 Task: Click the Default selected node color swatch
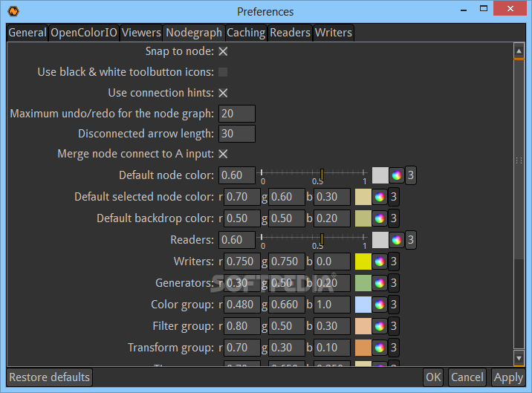[363, 197]
